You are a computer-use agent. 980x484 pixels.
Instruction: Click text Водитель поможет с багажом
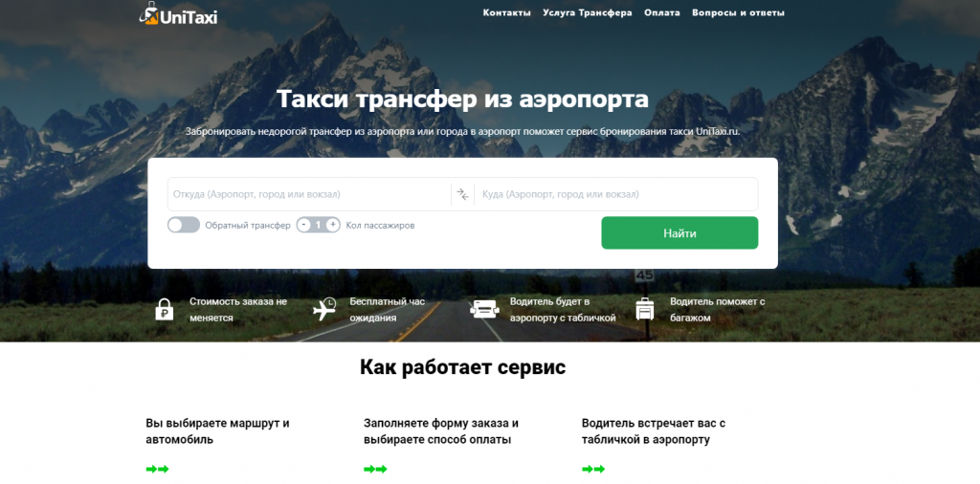pyautogui.click(x=718, y=309)
